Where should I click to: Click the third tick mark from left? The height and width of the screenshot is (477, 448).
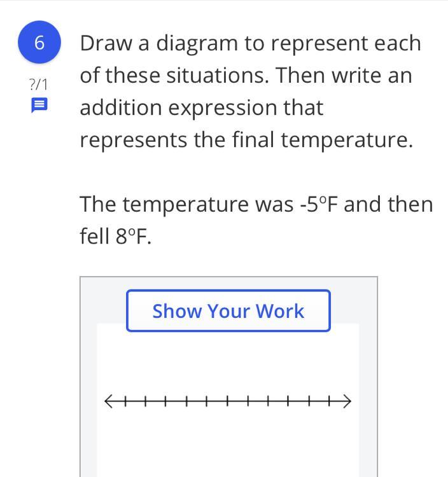[x=165, y=401]
